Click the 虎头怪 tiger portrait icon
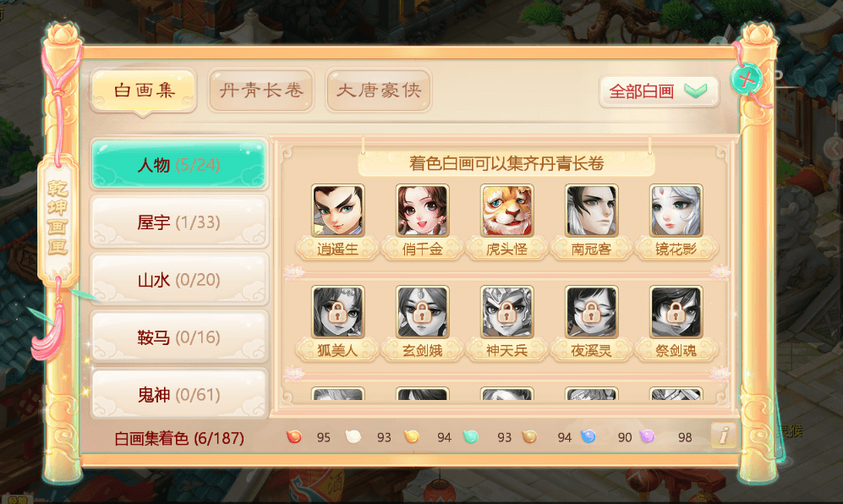 pyautogui.click(x=506, y=211)
